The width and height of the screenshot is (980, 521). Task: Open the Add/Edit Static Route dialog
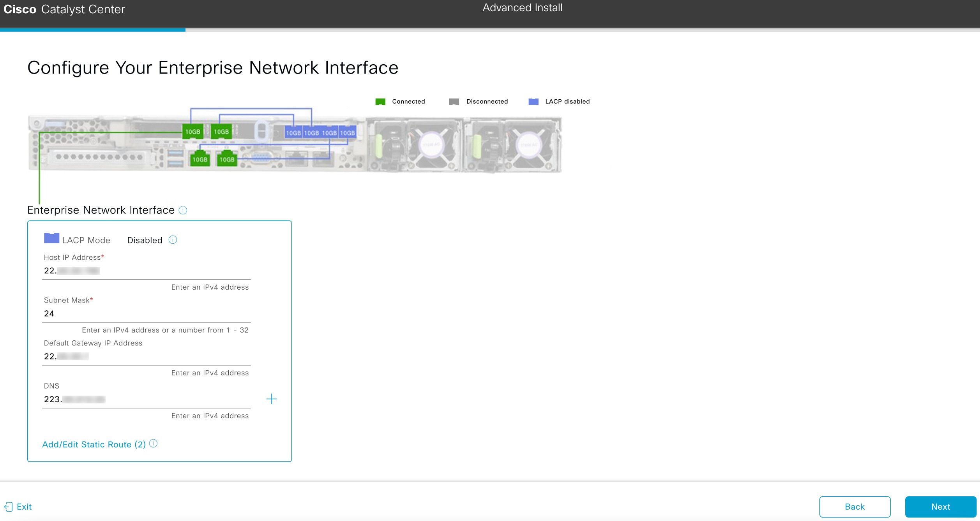[x=94, y=444]
